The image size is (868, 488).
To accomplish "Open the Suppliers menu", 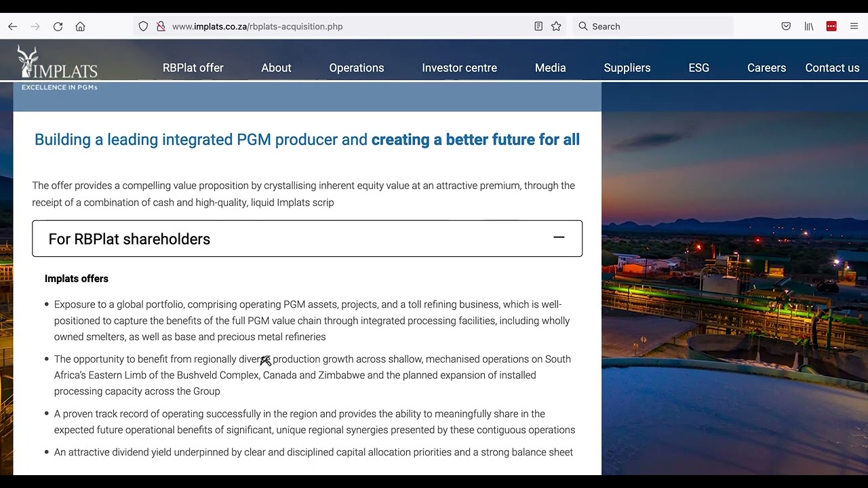I will click(627, 68).
